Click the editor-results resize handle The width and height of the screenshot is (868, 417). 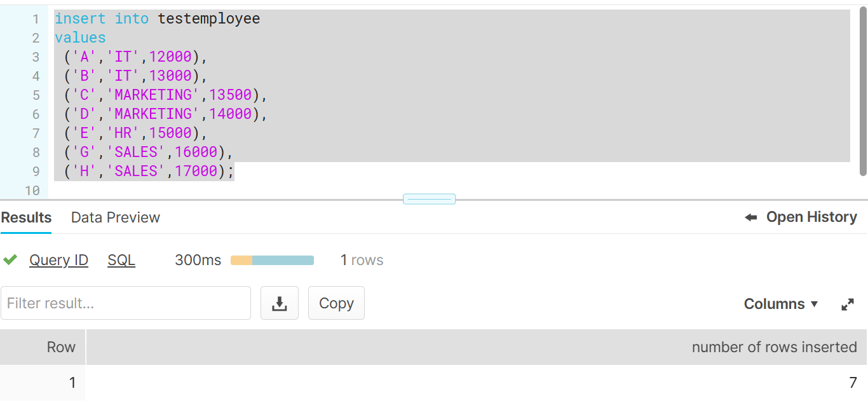point(429,198)
